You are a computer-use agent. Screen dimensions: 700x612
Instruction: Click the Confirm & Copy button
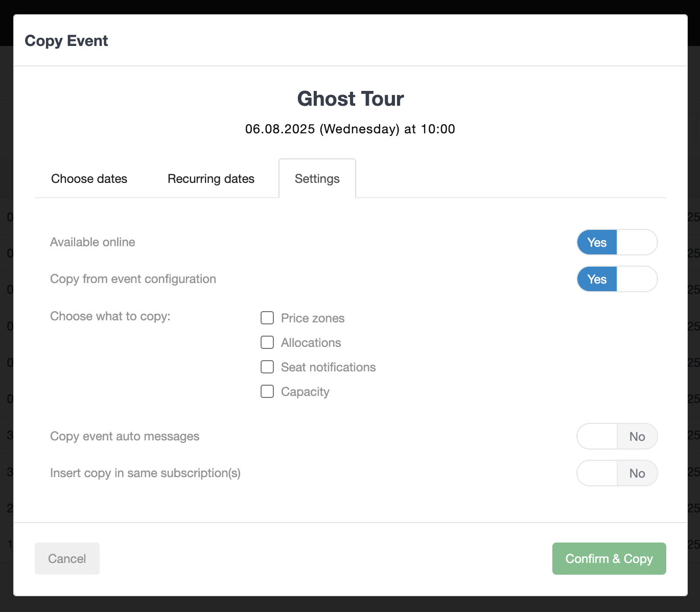click(609, 558)
